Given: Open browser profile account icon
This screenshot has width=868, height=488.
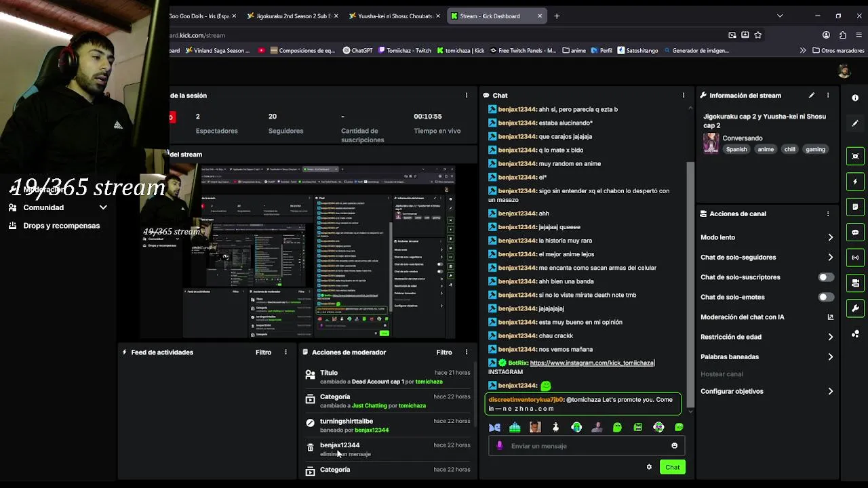Looking at the screenshot, I should click(826, 35).
